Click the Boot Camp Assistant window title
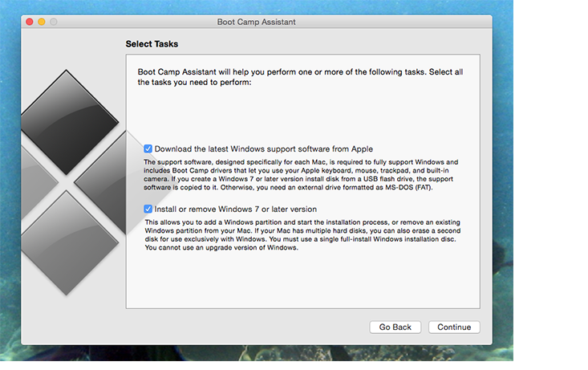This screenshot has height=370, width=588. 257,22
